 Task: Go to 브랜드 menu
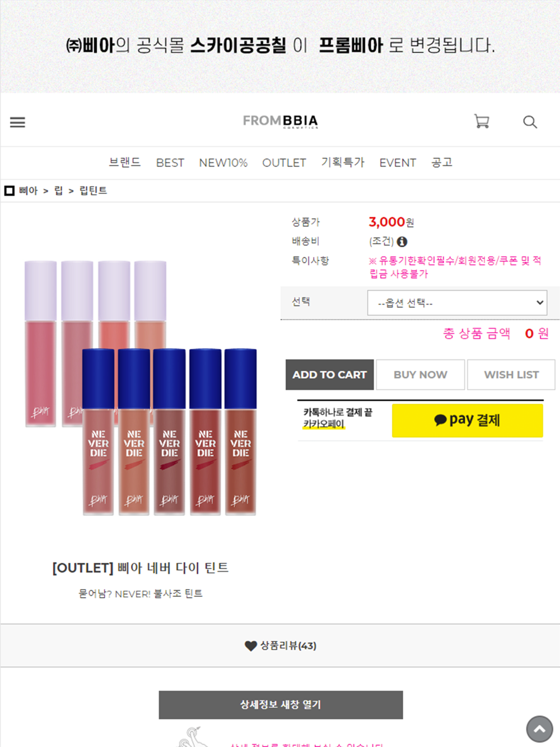125,162
